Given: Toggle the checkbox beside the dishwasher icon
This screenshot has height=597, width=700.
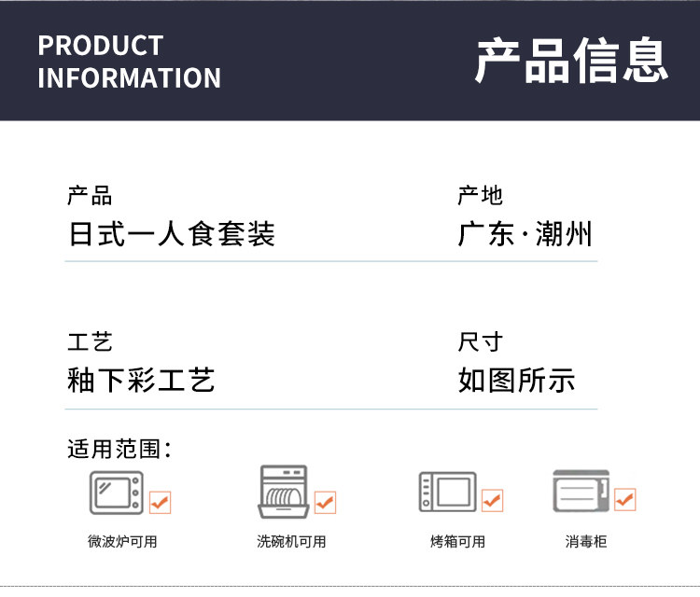Looking at the screenshot, I should tap(325, 502).
